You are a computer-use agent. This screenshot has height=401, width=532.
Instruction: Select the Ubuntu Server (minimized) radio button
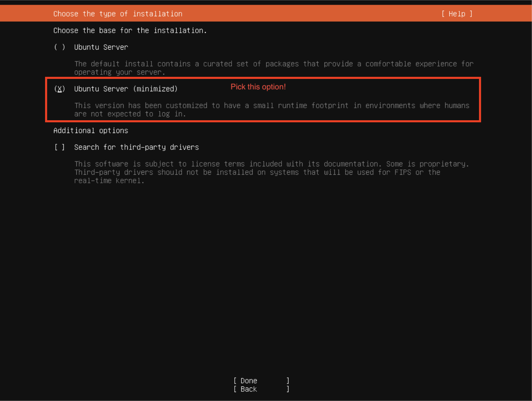pos(60,89)
